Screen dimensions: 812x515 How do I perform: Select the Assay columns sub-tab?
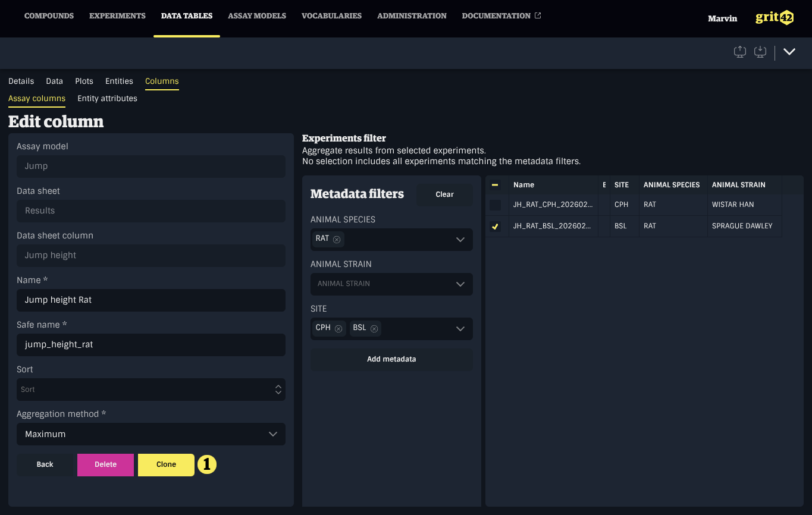click(37, 98)
